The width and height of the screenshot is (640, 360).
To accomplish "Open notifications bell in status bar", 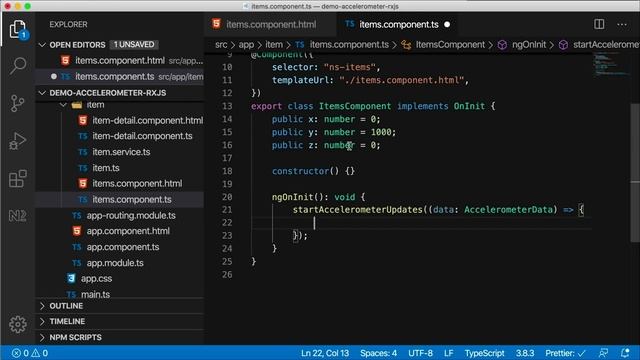I will pyautogui.click(x=625, y=353).
